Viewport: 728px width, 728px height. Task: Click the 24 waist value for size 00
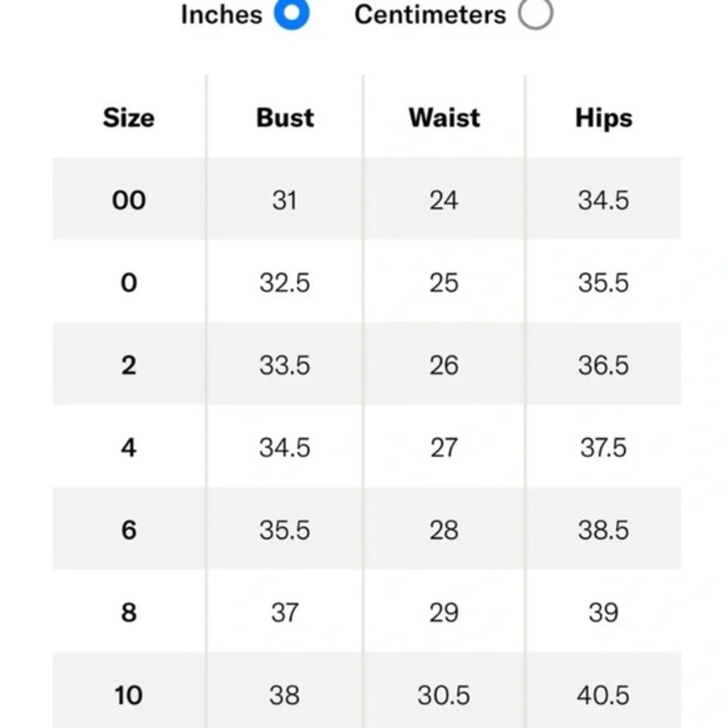[x=444, y=201]
